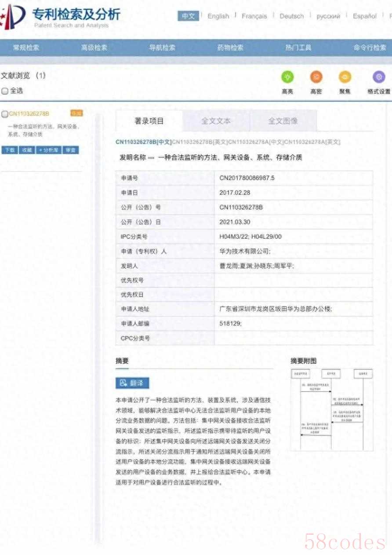The image size is (392, 555).
Task: Open the 命令行检索 menu
Action: click(370, 47)
